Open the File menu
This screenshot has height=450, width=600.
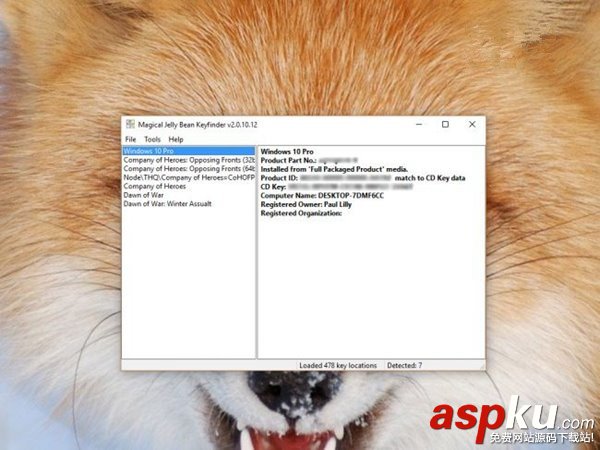pos(130,139)
